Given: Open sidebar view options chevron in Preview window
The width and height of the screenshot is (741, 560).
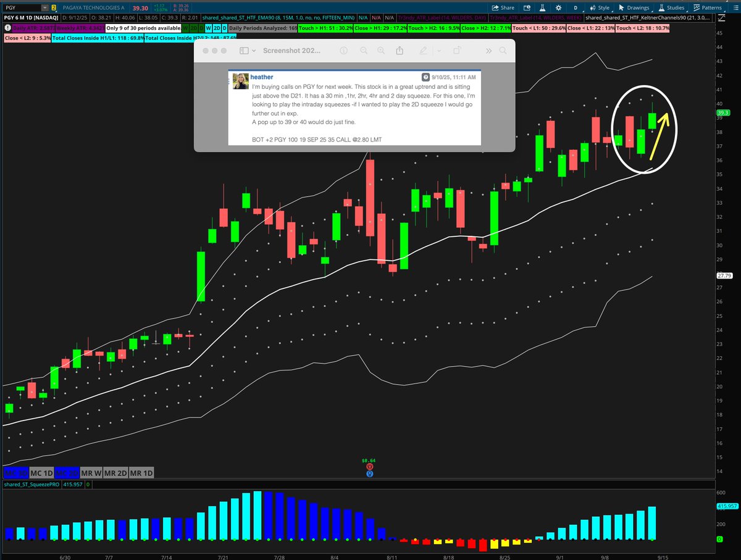Looking at the screenshot, I should click(253, 51).
